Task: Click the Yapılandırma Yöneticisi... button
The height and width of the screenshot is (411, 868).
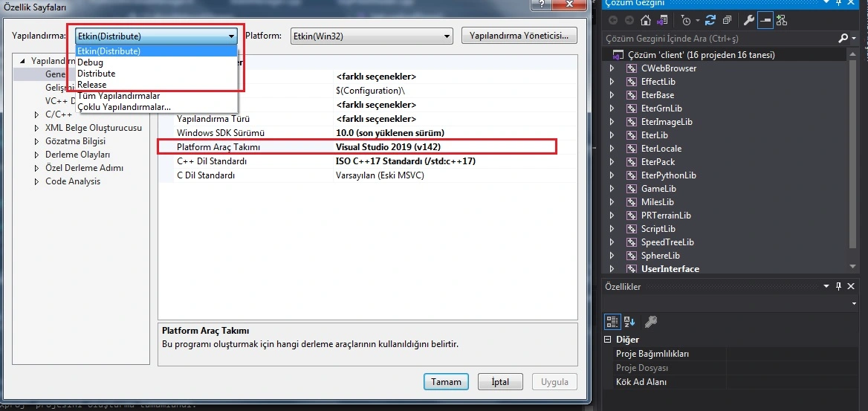Action: [519, 36]
